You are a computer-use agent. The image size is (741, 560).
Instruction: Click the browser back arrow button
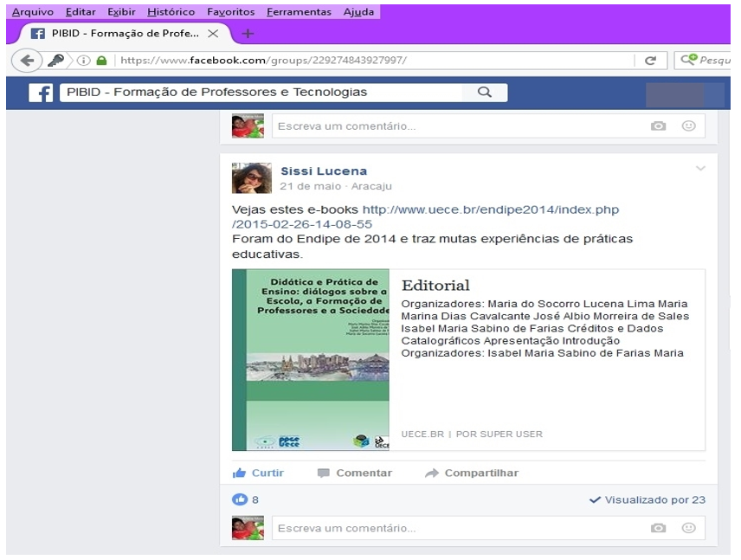(27, 61)
